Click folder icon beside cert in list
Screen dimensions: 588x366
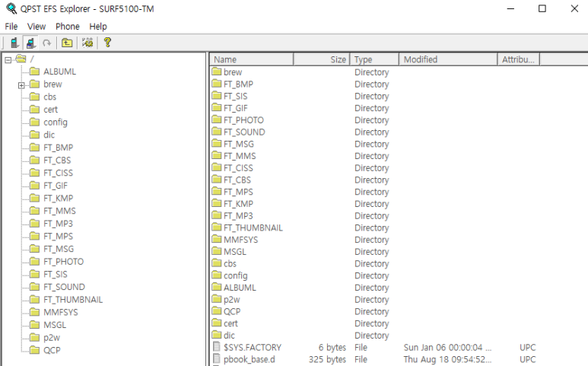[216, 323]
